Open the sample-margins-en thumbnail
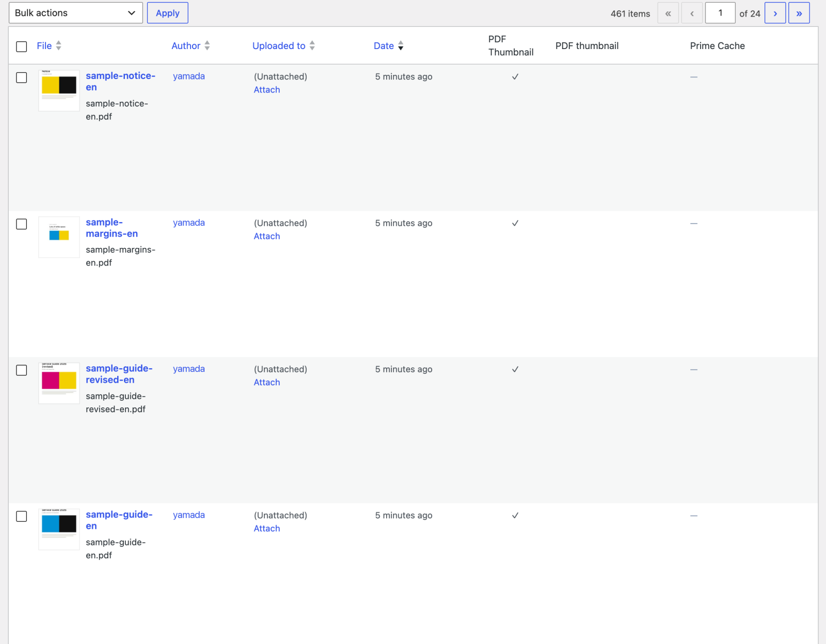This screenshot has height=644, width=826. (59, 237)
